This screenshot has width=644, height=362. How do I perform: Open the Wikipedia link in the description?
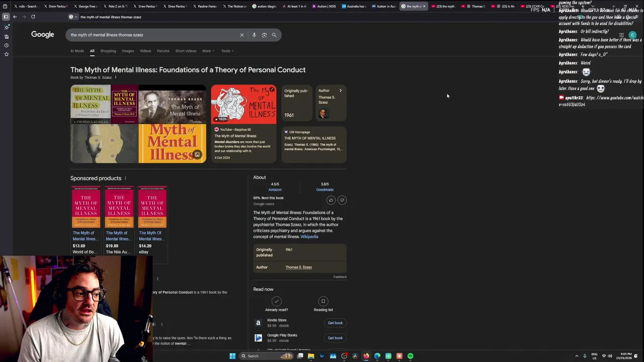pos(309,237)
